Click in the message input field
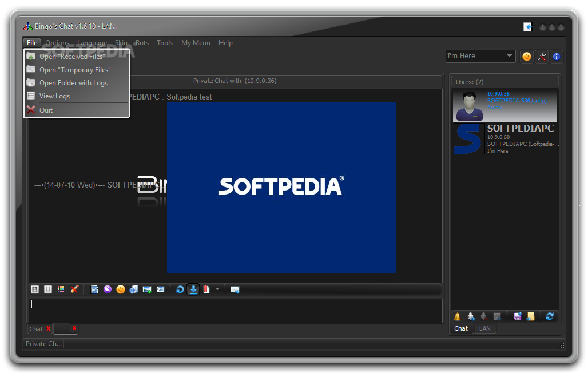588x373 pixels. pyautogui.click(x=235, y=310)
